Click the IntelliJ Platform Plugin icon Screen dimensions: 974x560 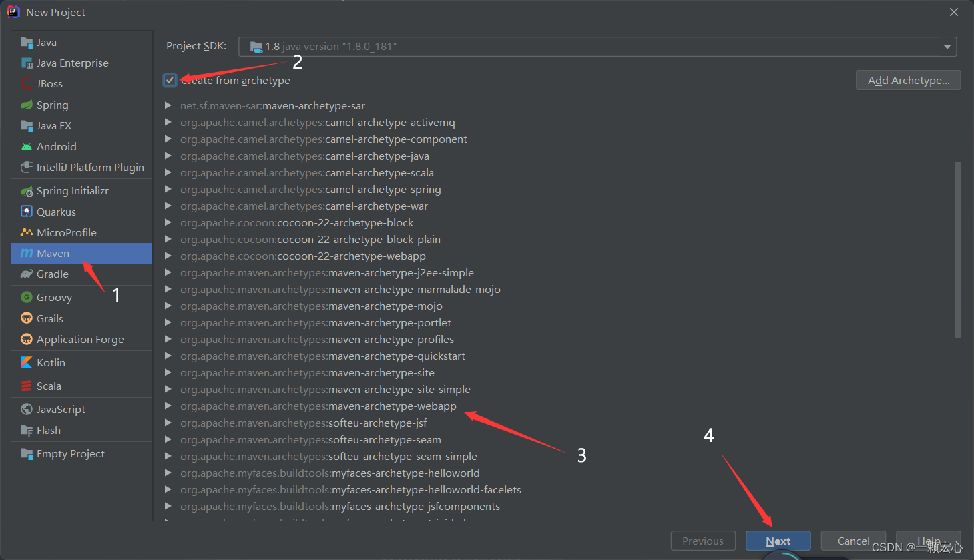pyautogui.click(x=27, y=167)
